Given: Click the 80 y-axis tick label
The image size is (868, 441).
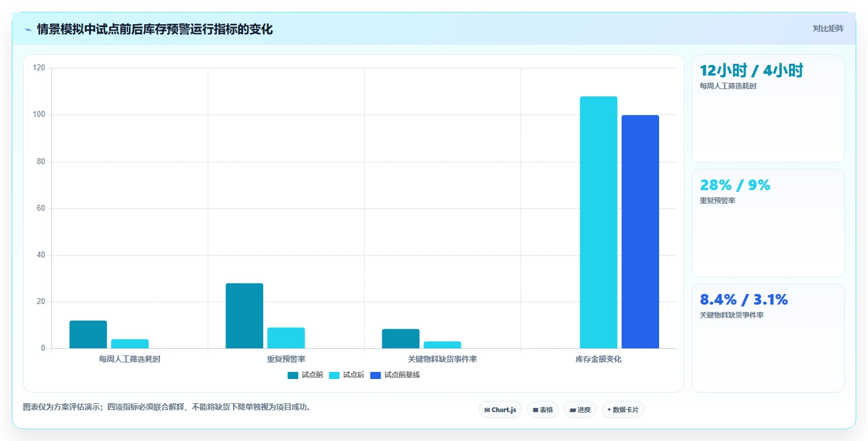Looking at the screenshot, I should tap(41, 161).
